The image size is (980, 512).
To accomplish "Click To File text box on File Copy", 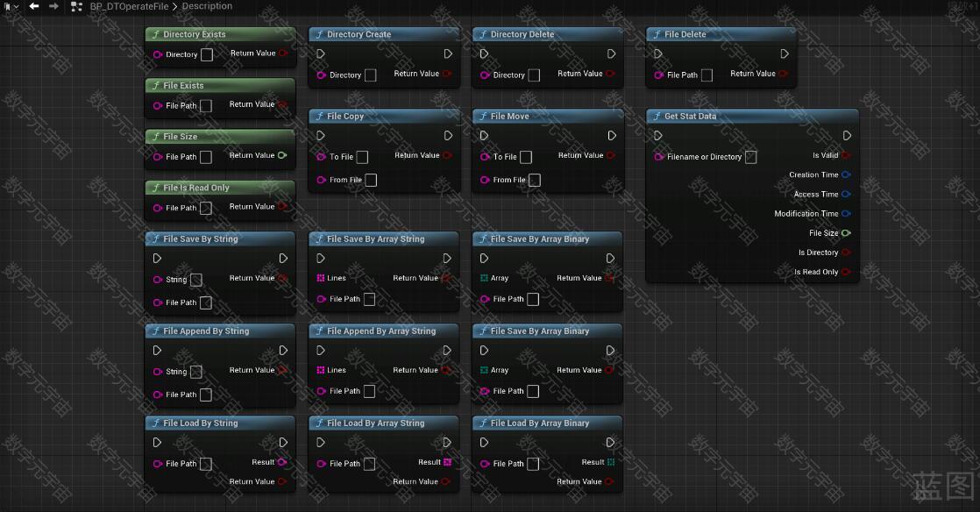I will click(363, 157).
